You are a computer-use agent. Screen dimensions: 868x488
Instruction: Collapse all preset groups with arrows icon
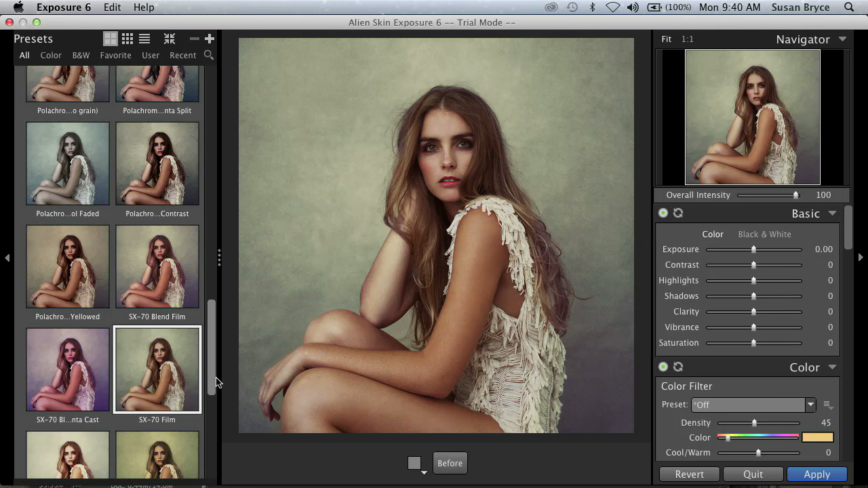(170, 39)
